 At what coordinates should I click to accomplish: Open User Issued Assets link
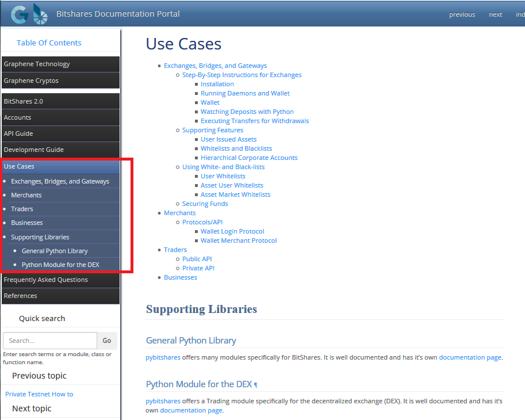229,139
